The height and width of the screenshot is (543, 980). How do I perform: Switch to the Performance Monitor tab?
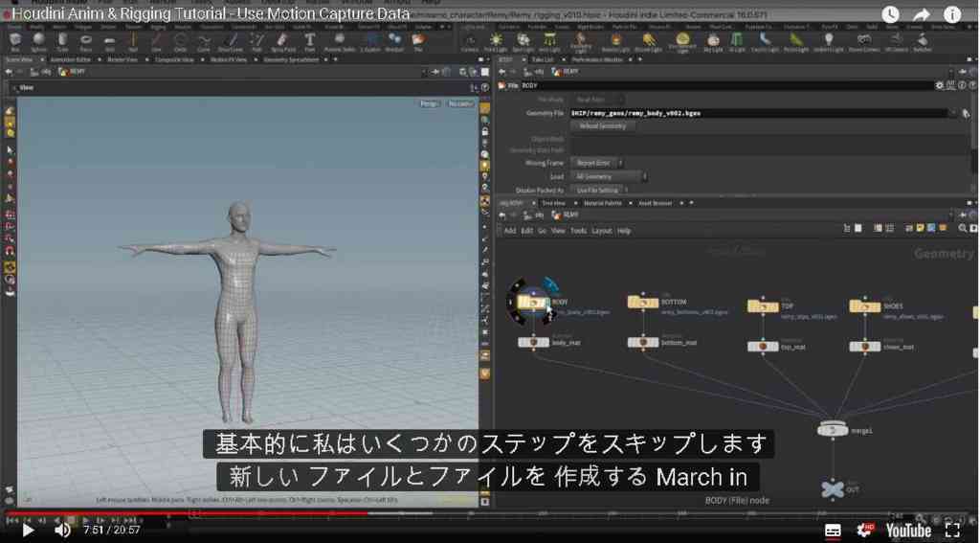tap(595, 59)
